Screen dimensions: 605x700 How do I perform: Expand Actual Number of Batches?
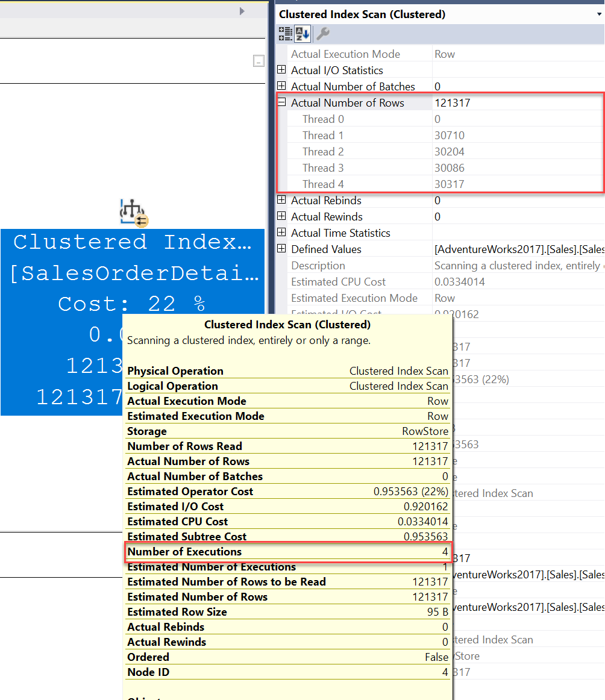point(281,87)
